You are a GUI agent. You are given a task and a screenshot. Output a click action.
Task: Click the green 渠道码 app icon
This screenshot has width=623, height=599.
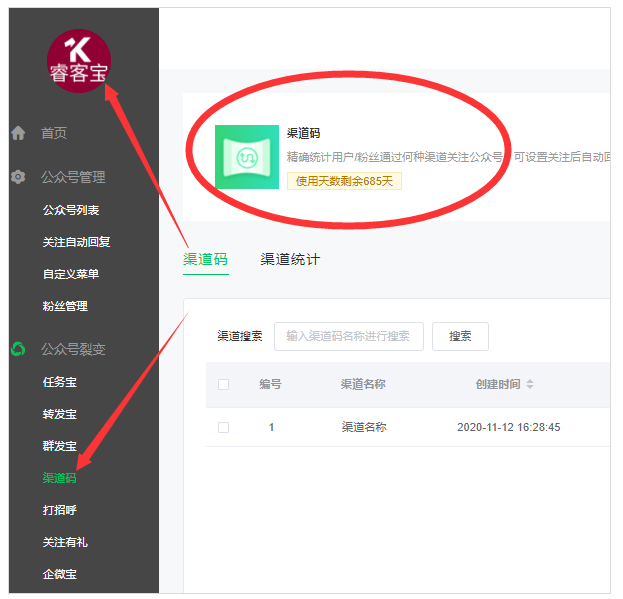(x=247, y=157)
